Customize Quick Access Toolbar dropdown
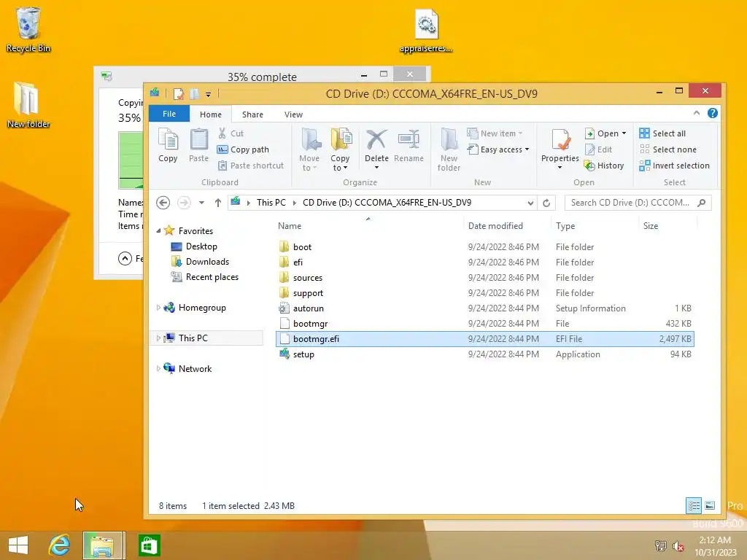 click(208, 94)
